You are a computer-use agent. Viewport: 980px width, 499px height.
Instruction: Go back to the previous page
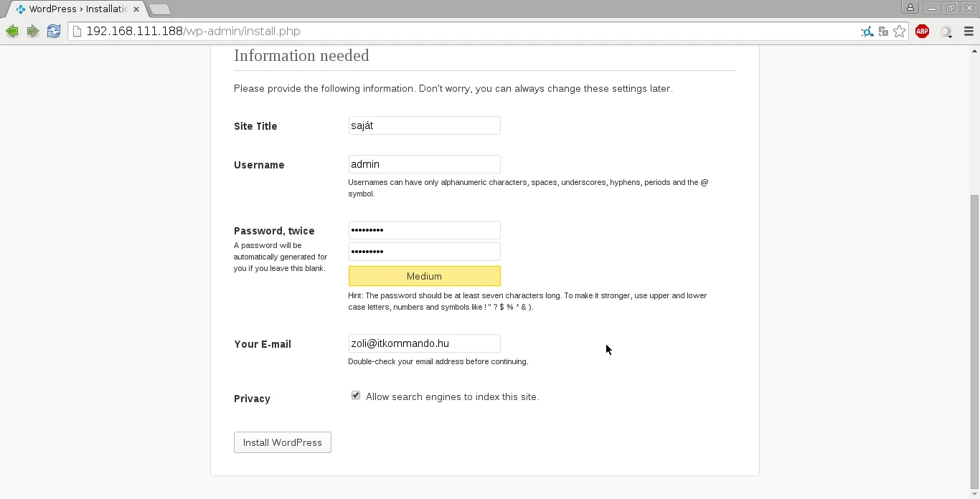pyautogui.click(x=12, y=32)
